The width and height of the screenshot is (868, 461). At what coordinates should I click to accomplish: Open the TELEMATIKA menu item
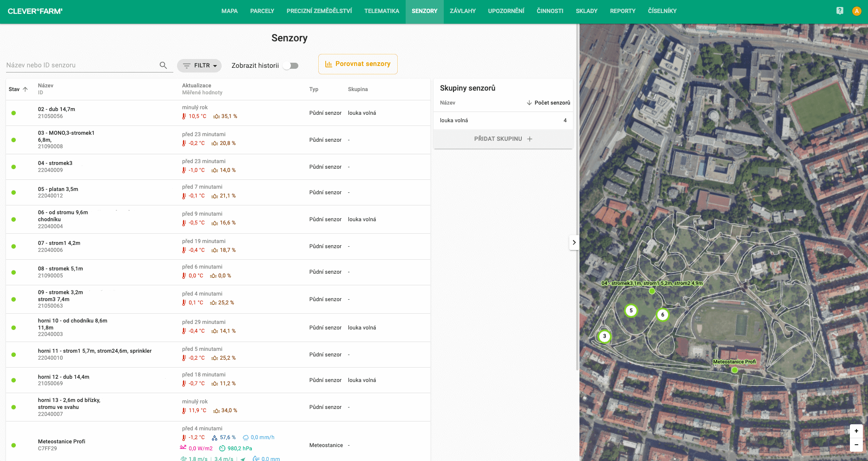point(381,11)
